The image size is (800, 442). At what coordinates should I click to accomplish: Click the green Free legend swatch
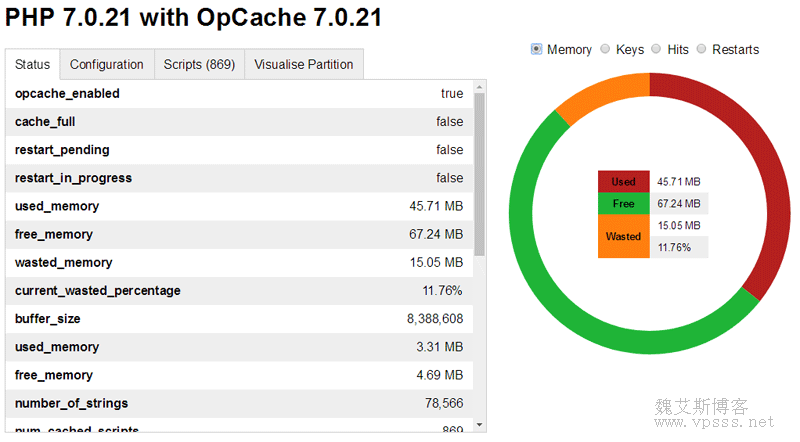pyautogui.click(x=623, y=204)
